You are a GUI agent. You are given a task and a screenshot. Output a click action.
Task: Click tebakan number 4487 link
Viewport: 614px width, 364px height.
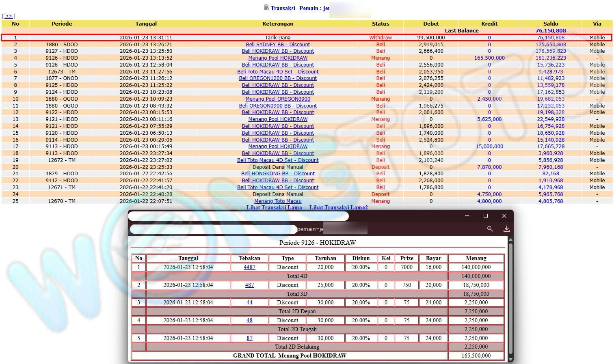[249, 267]
